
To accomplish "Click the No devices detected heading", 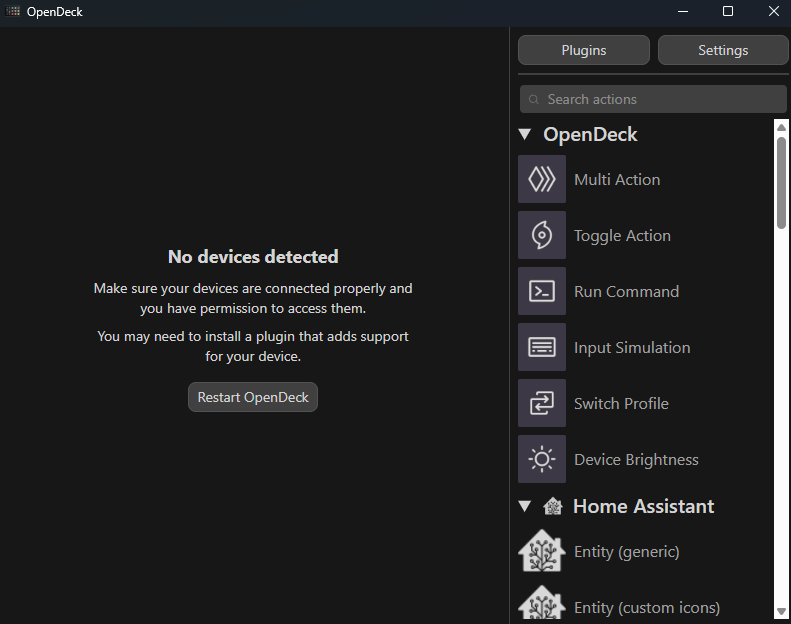I will tap(253, 257).
